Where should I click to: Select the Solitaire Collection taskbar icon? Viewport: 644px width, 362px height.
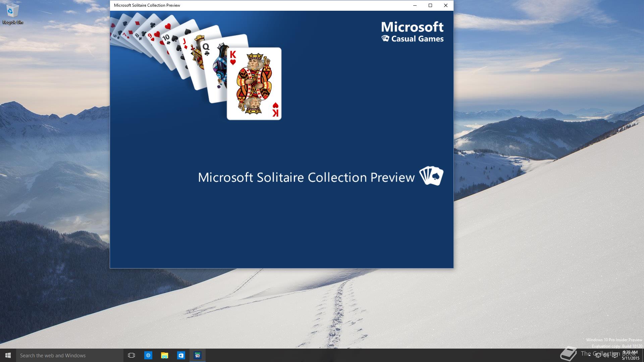pos(198,355)
